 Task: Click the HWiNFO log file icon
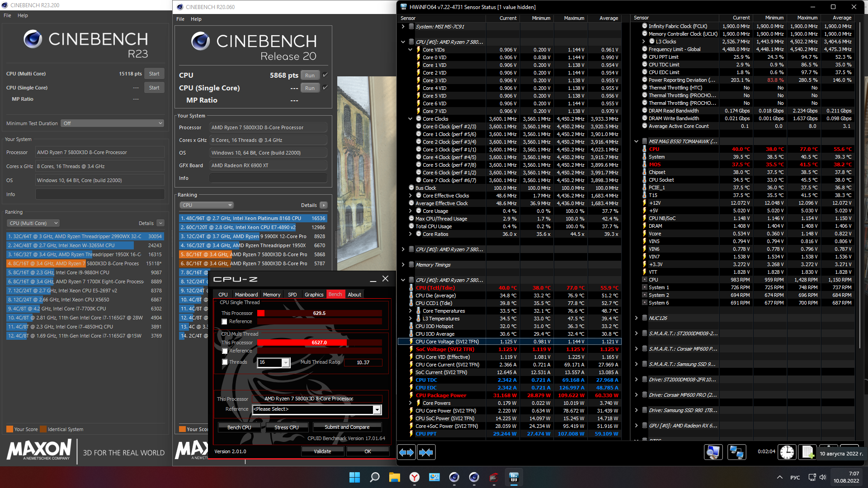[x=808, y=452]
